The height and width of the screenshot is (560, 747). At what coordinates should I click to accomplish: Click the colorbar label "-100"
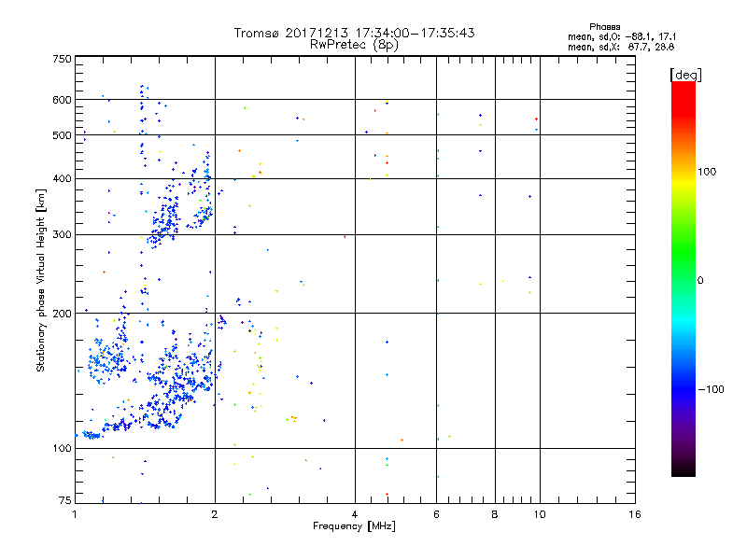click(712, 389)
